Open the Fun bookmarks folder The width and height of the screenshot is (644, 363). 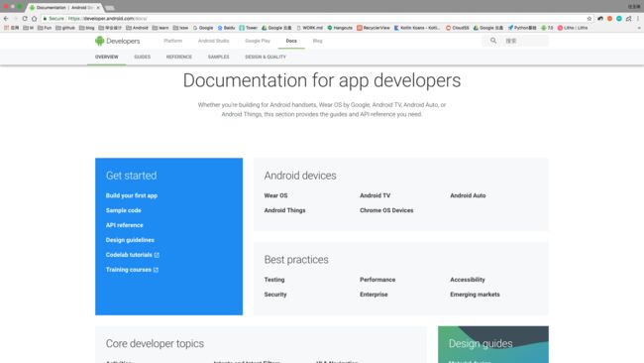tap(45, 28)
